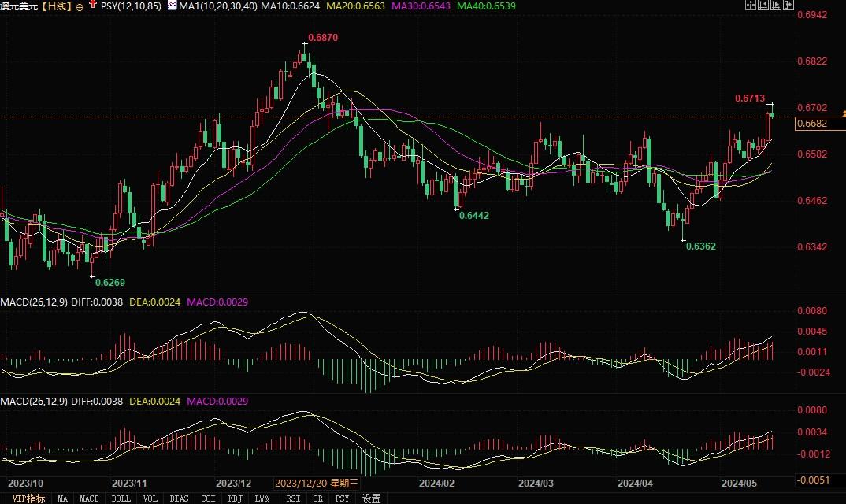The height and width of the screenshot is (504, 846).
Task: Click the red up-arrow icon before PSY
Action: (x=93, y=6)
